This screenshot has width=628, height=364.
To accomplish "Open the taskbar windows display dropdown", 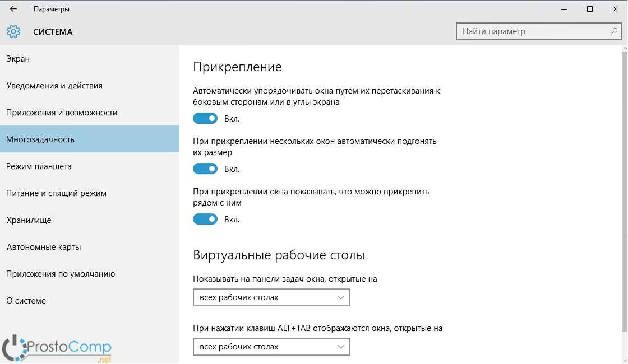I will pos(271,297).
